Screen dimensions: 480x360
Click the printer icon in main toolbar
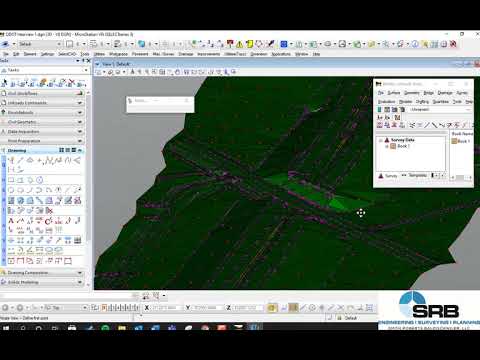[327, 44]
